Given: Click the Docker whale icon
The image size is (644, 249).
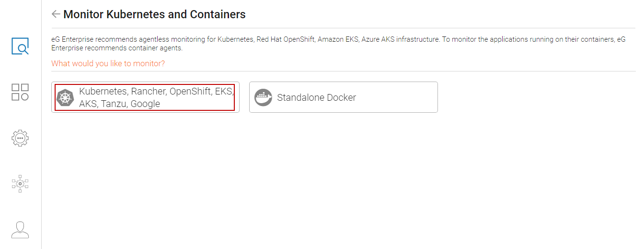Looking at the screenshot, I should click(263, 97).
